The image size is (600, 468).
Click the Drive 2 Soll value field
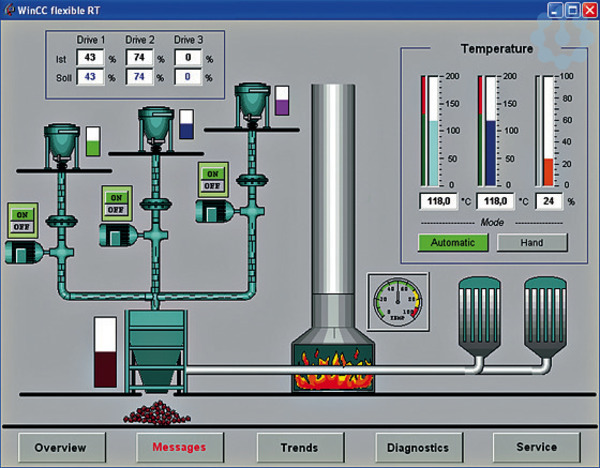tap(138, 76)
